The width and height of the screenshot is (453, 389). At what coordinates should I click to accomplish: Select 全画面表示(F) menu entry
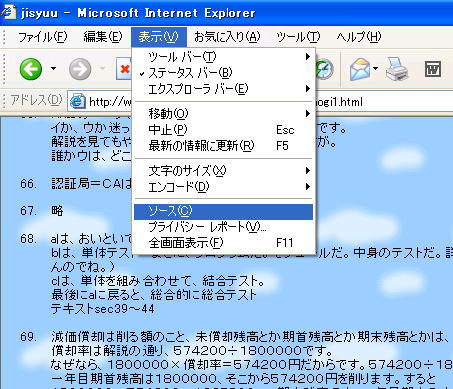point(223,243)
